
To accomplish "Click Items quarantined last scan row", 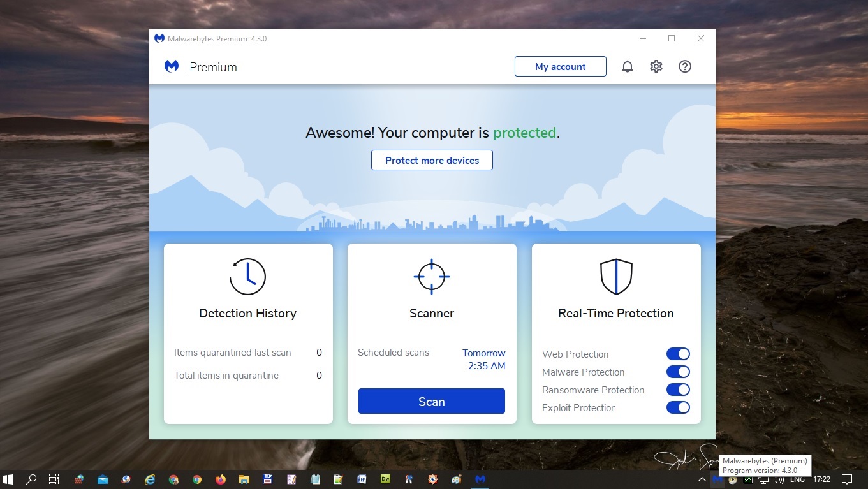I will [248, 353].
